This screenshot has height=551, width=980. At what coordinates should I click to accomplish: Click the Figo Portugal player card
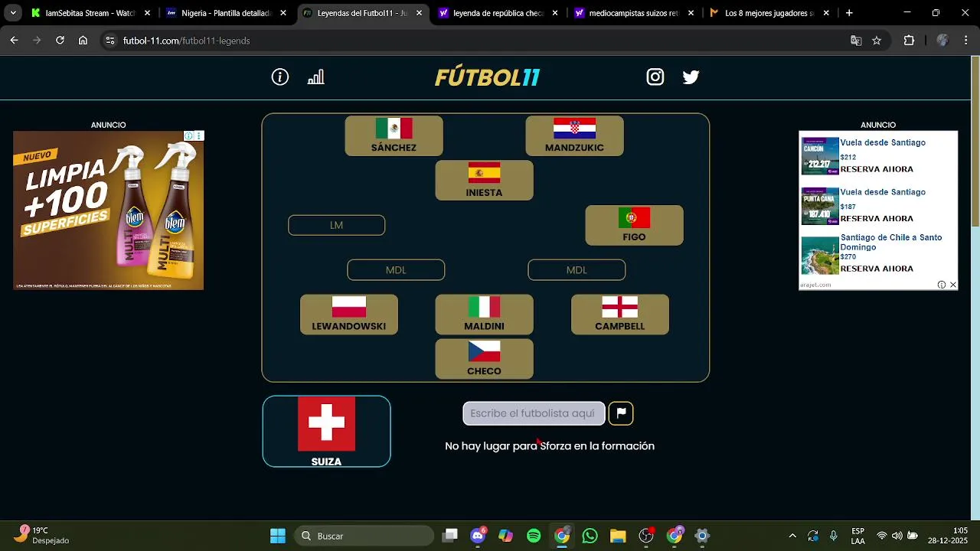[634, 225]
